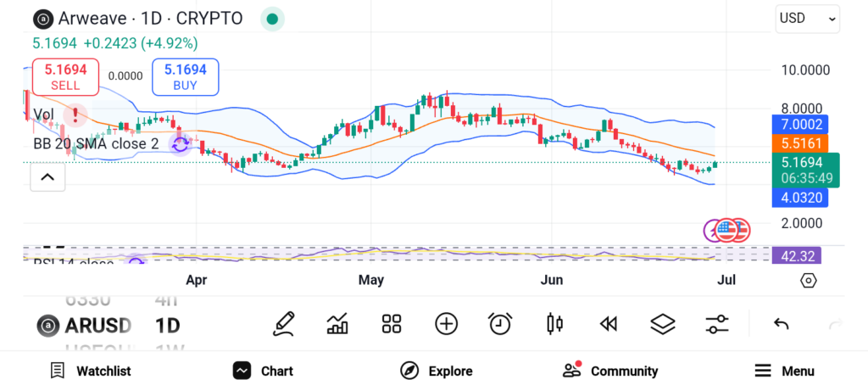Tap the green market status dot
868x391 pixels.
coord(272,19)
